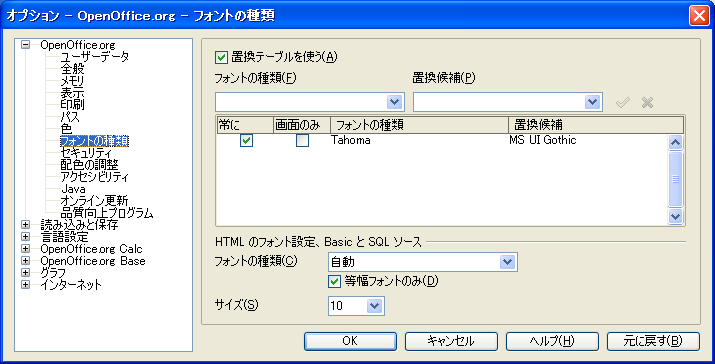715x364 pixels.
Task: Click the 常に column header
Action: pyautogui.click(x=245, y=125)
